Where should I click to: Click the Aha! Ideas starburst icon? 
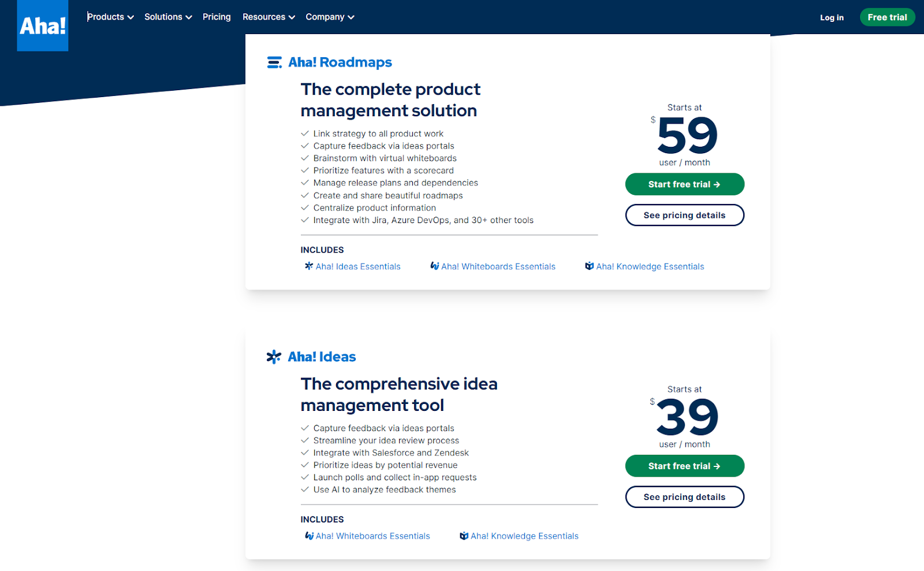274,357
